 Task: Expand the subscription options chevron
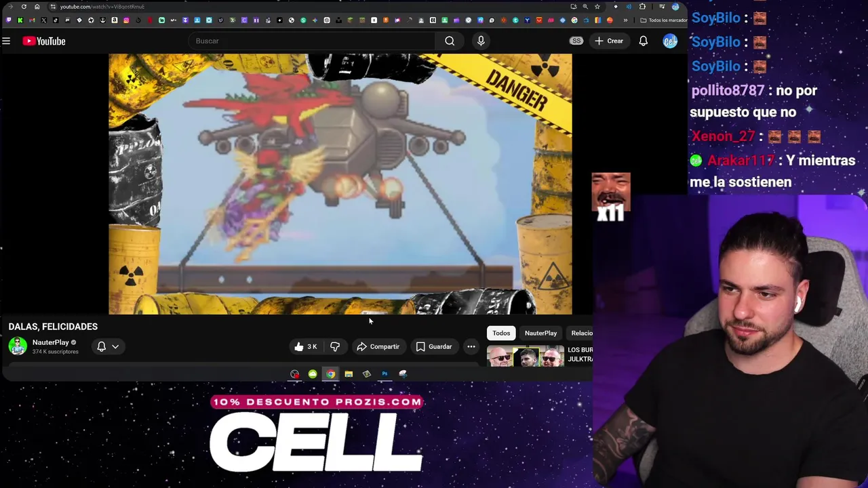115,346
